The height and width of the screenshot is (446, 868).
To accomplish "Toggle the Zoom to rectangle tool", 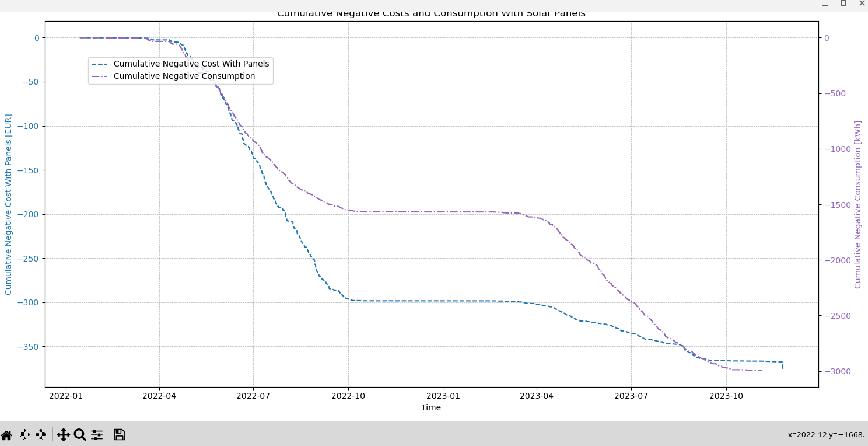I will tap(80, 435).
